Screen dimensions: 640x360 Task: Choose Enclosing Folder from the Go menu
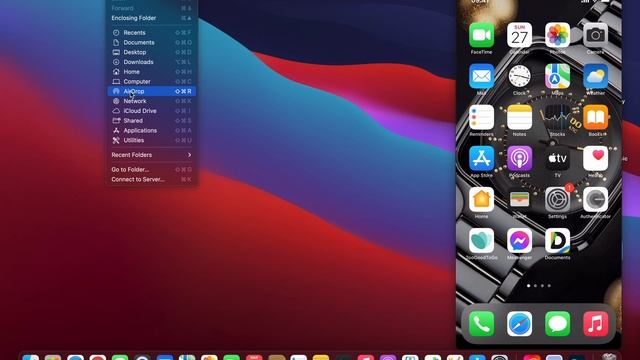[x=152, y=18]
